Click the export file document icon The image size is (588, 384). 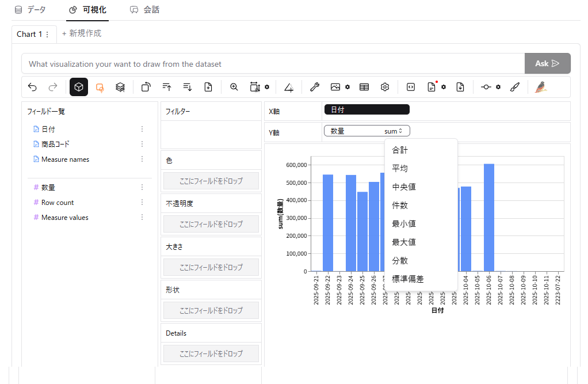click(432, 87)
